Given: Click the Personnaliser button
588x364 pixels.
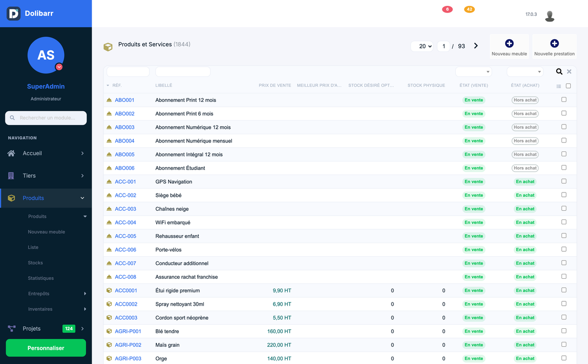Looking at the screenshot, I should pyautogui.click(x=46, y=348).
